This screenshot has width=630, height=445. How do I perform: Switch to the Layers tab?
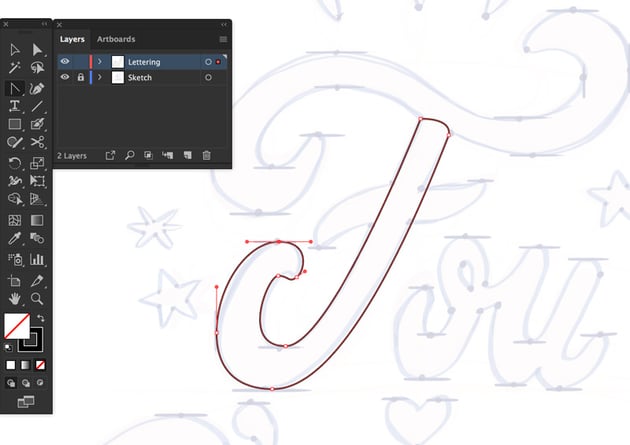tap(72, 39)
